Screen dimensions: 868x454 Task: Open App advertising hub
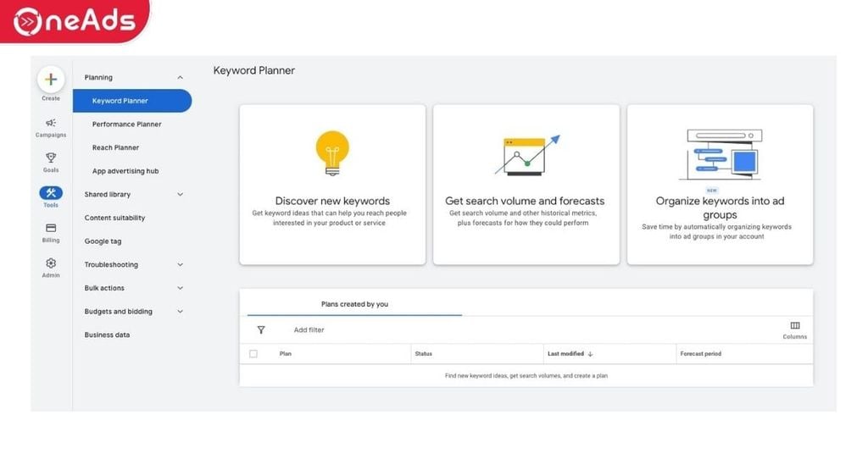point(125,171)
